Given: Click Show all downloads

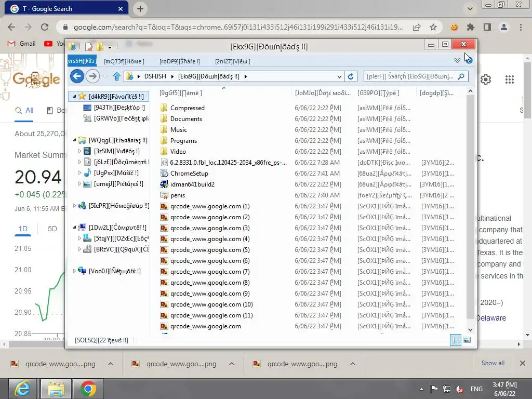Looking at the screenshot, I should [493, 363].
